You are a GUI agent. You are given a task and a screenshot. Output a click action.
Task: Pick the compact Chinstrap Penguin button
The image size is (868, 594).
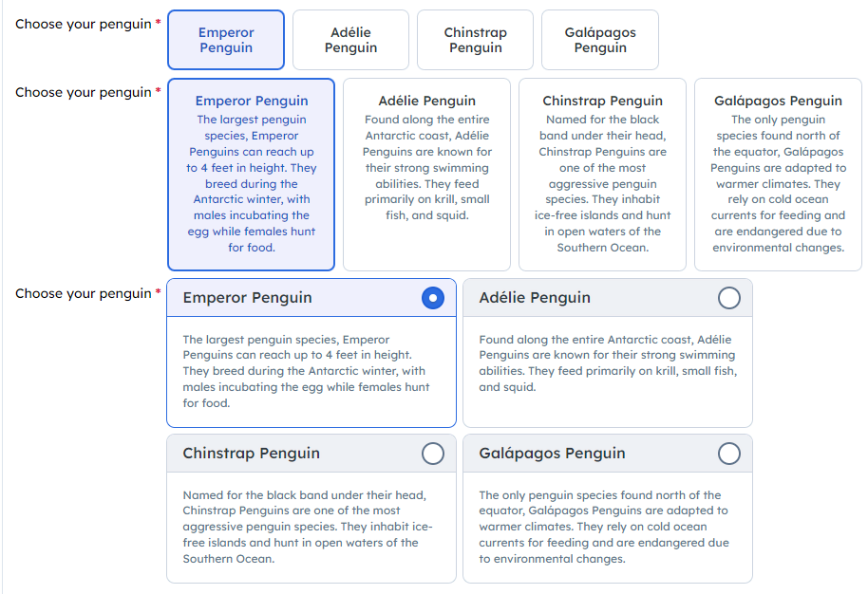475,40
